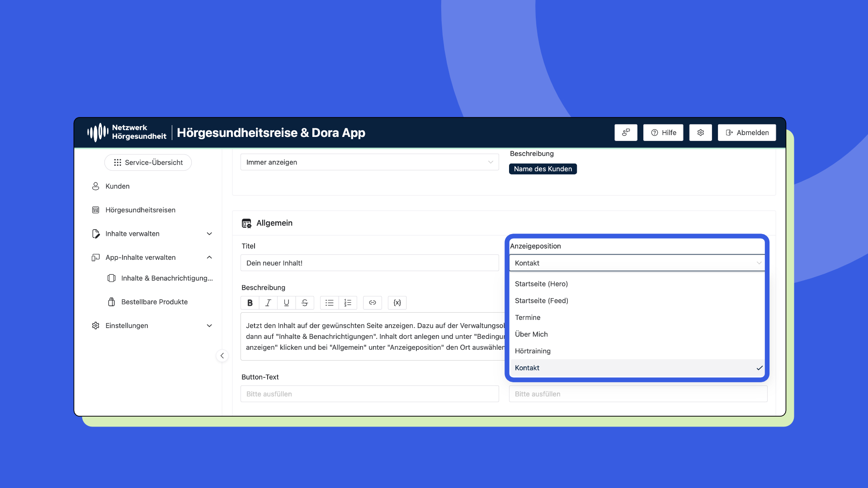
Task: Choose Termine from the dropdown list
Action: (x=637, y=317)
